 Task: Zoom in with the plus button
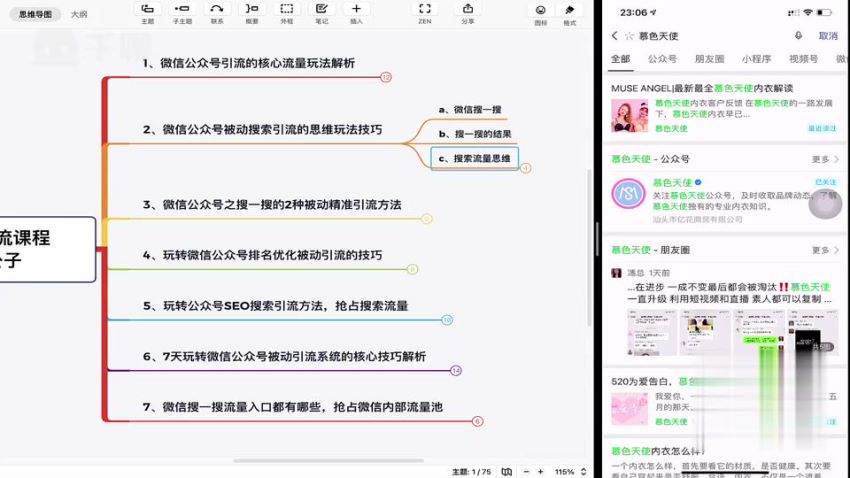(540, 471)
